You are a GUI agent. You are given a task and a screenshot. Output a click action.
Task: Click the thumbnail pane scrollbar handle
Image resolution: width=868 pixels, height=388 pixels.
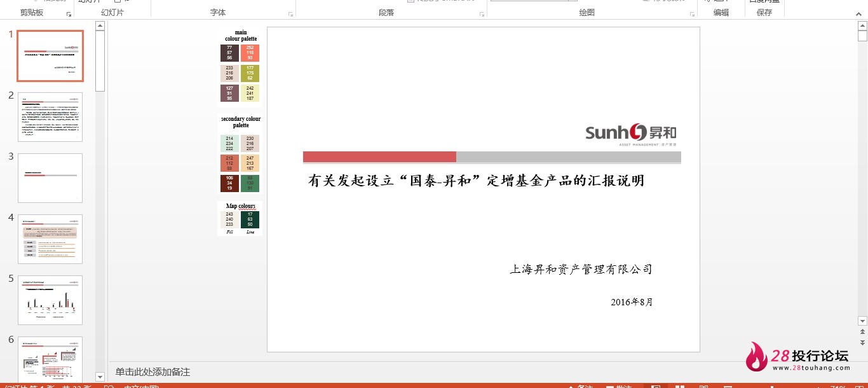(100, 61)
